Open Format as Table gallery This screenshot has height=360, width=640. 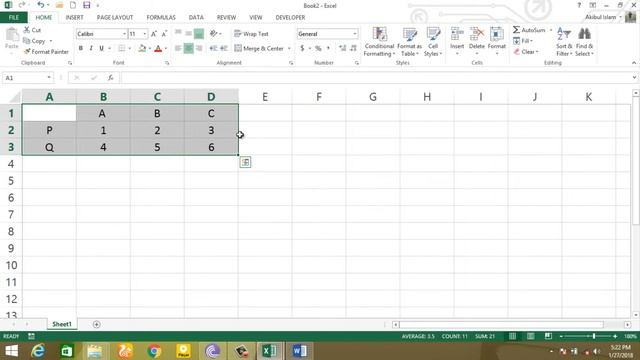(409, 42)
